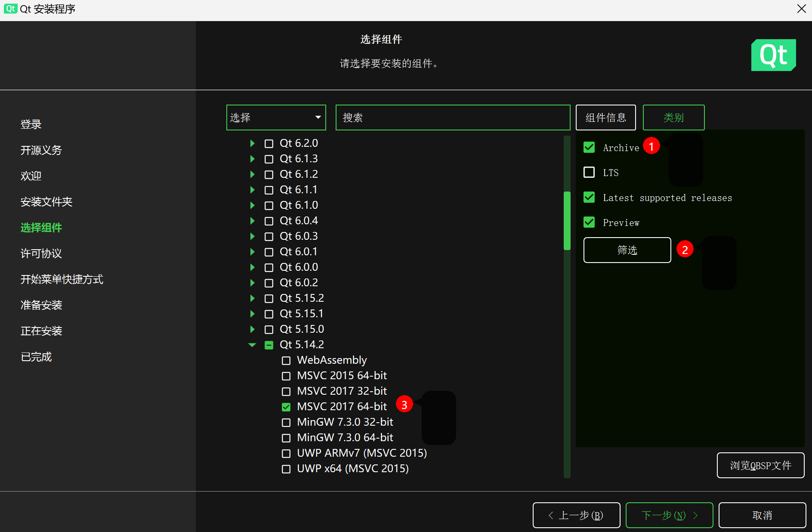Screen dimensions: 812x532
Task: Select the WebAssembly row label
Action: pos(332,360)
